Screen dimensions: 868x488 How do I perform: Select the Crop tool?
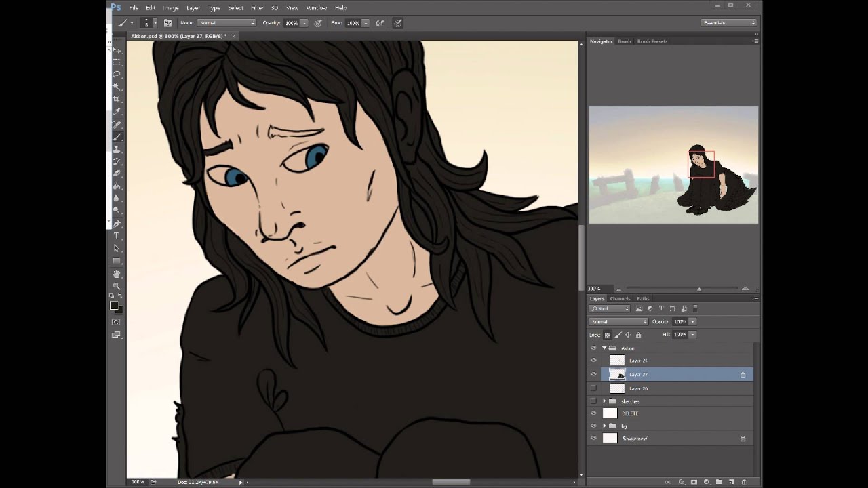[117, 99]
